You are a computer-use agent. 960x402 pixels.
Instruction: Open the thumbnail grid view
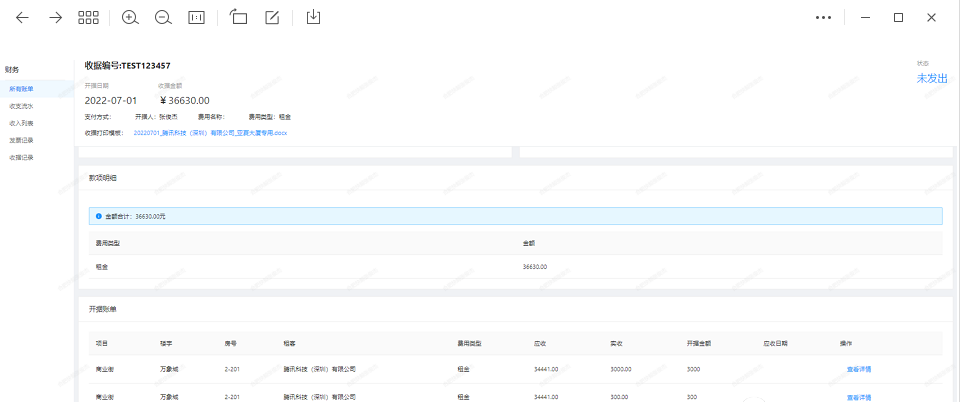[x=88, y=17]
